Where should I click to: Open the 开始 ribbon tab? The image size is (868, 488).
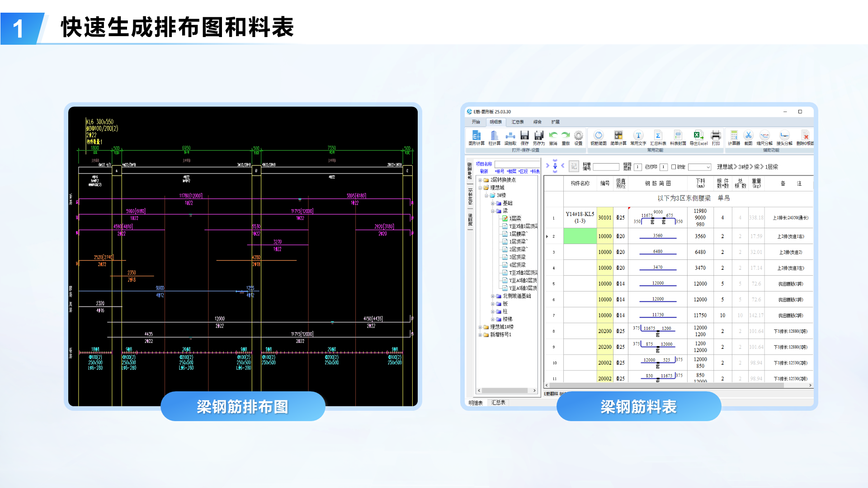pyautogui.click(x=476, y=122)
